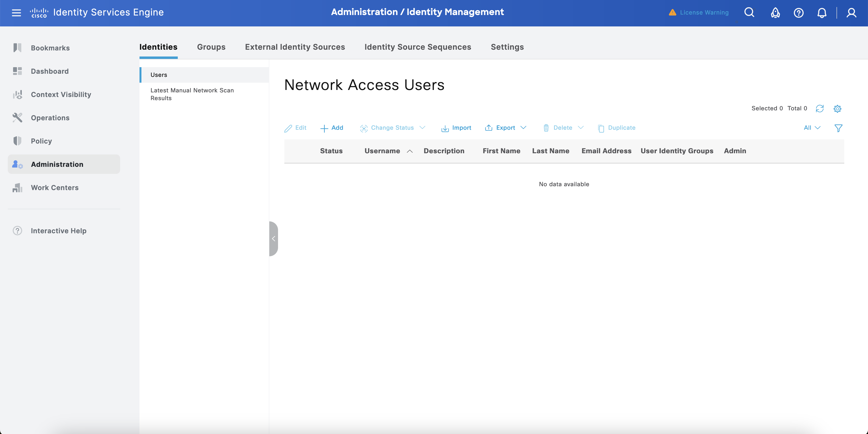Open Context Visibility menu item
868x434 pixels.
61,94
